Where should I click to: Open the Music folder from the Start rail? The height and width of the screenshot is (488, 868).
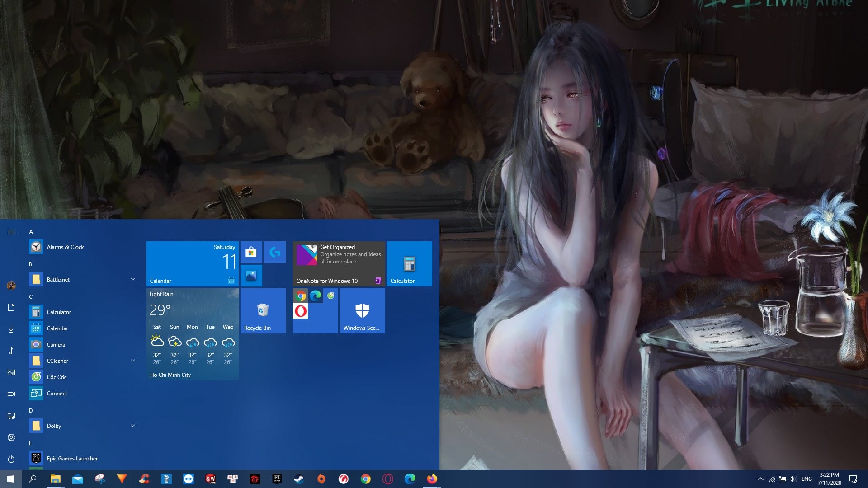pyautogui.click(x=11, y=351)
